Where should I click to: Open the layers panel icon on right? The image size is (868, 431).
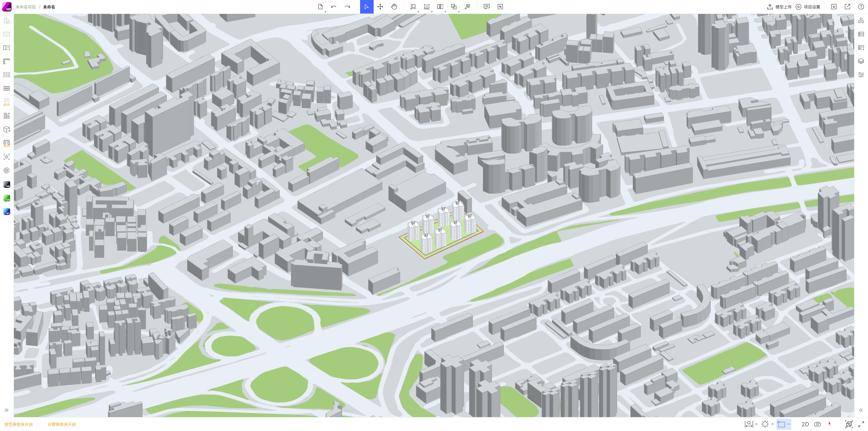861,61
